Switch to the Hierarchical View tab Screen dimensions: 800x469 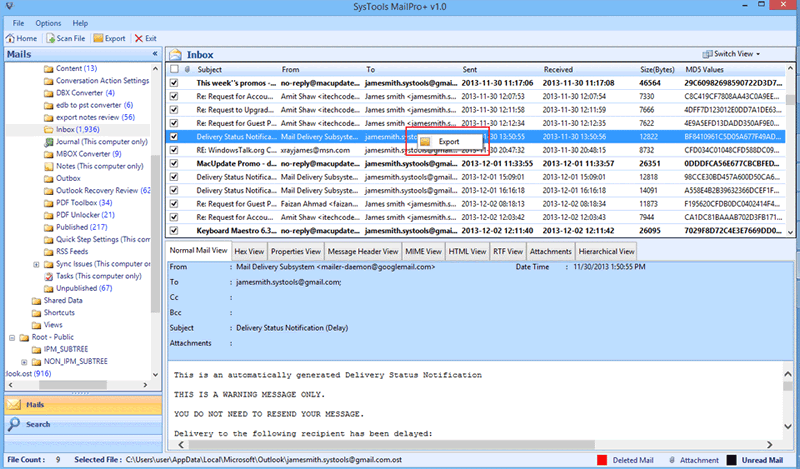(607, 251)
